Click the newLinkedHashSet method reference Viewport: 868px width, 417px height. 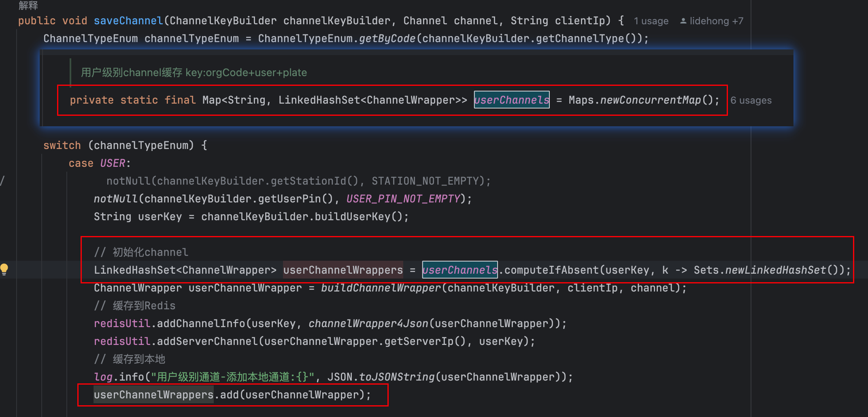pos(775,270)
